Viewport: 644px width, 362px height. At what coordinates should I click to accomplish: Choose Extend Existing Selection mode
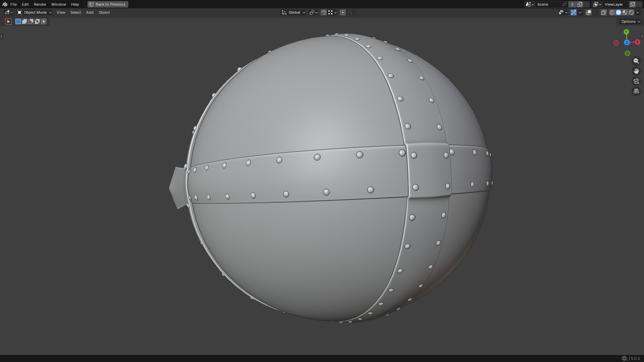click(24, 21)
